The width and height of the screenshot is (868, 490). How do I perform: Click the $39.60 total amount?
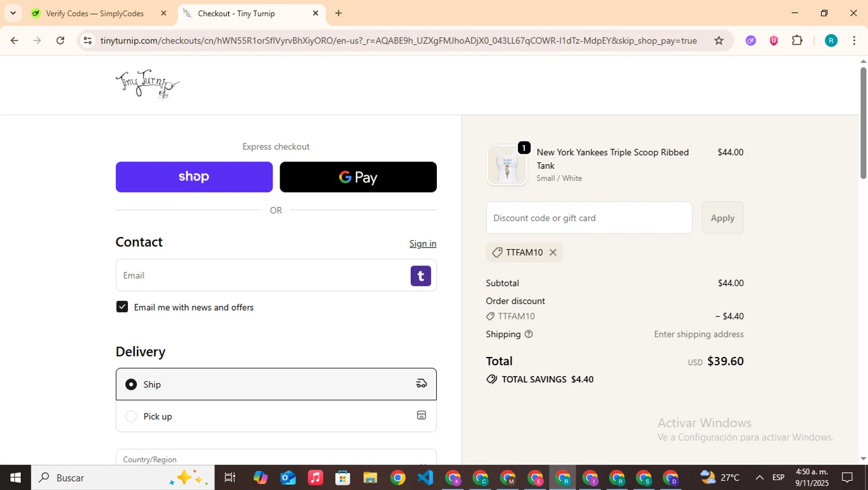[x=725, y=361]
